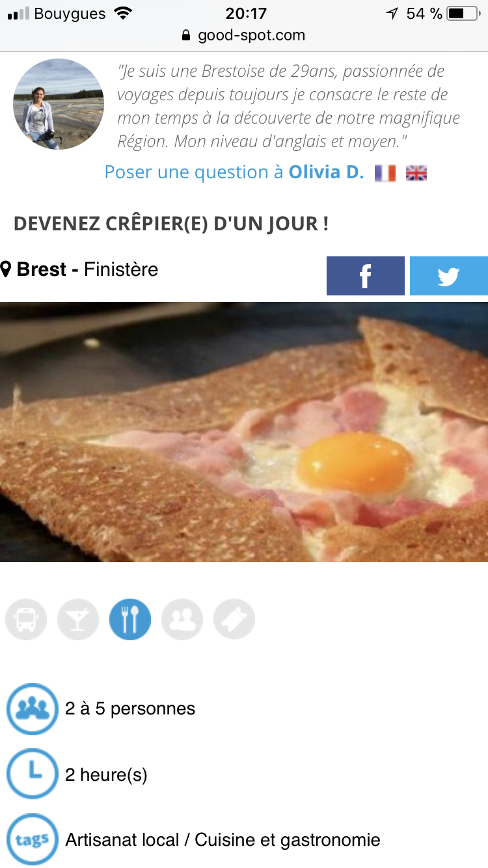Select the French flag language
Viewport: 488px width, 868px height.
(x=385, y=173)
